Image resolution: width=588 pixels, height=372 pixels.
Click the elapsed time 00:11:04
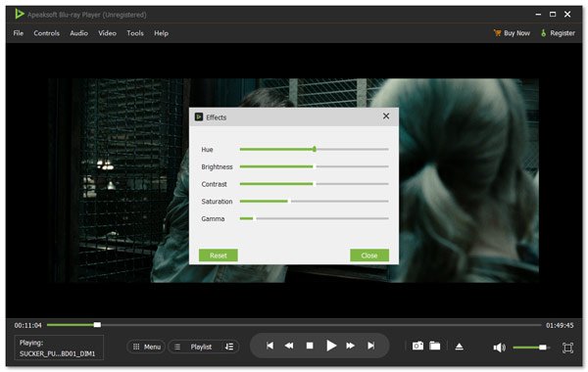[x=28, y=325]
